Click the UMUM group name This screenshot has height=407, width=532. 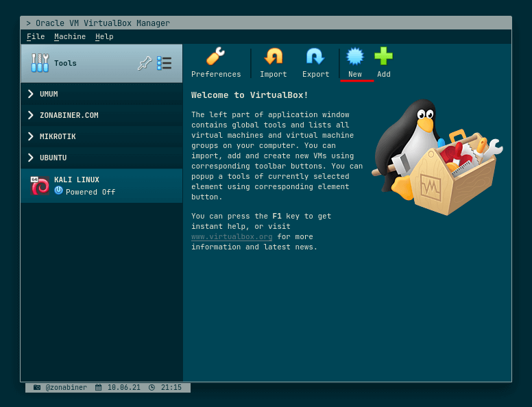[49, 94]
